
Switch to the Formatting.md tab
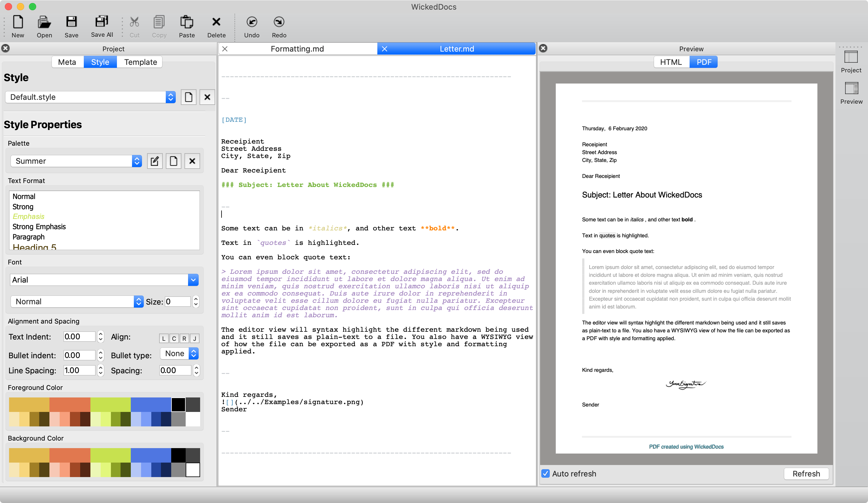[297, 49]
